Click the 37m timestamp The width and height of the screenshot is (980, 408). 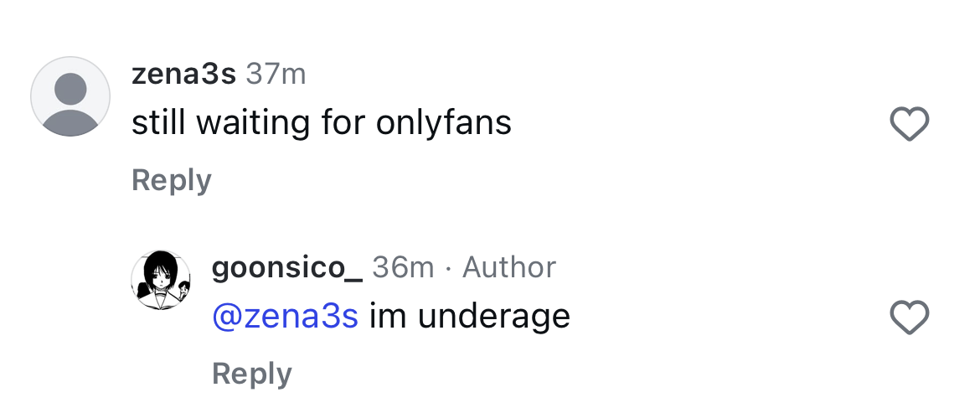276,75
